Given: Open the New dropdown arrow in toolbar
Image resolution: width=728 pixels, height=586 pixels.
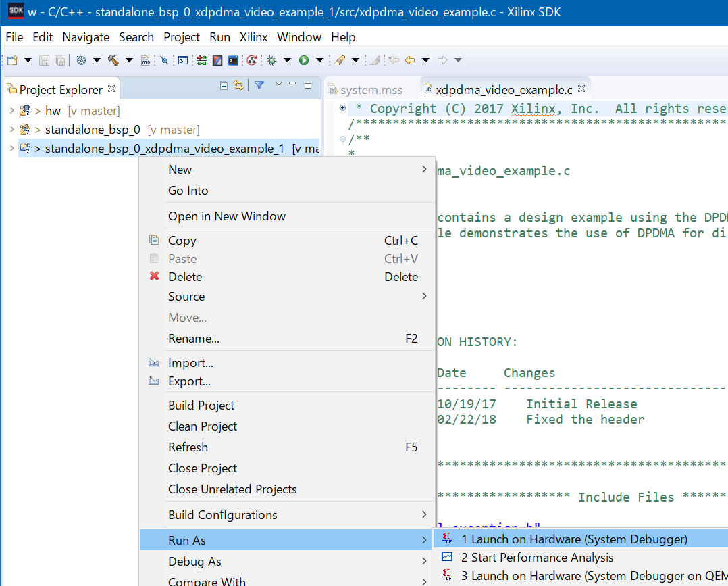Looking at the screenshot, I should point(28,60).
